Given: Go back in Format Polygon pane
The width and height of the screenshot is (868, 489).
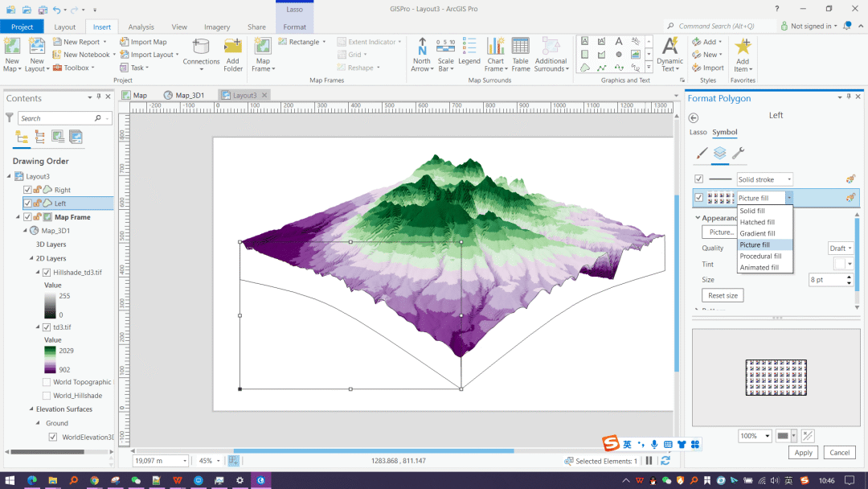Looking at the screenshot, I should [694, 118].
